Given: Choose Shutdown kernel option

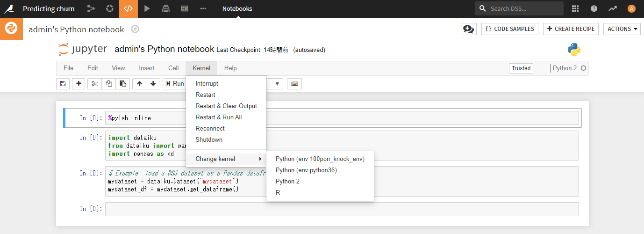Looking at the screenshot, I should coord(226,139).
